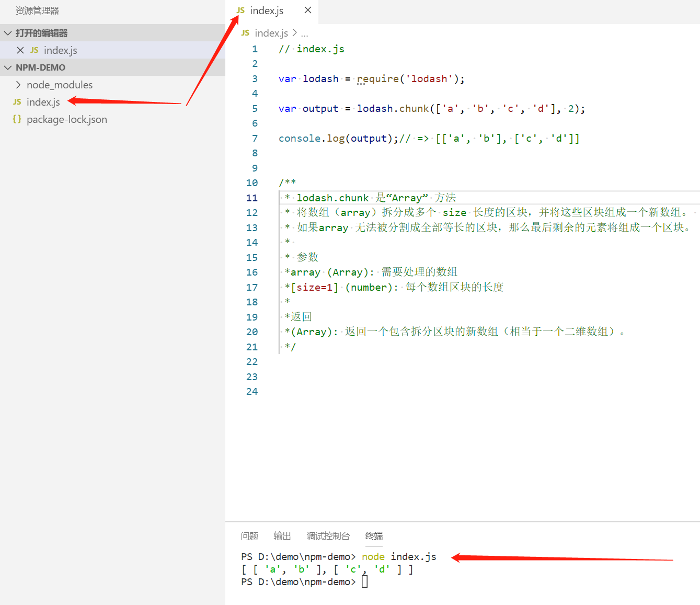This screenshot has height=605, width=700.
Task: Click the require('lodash') call
Action: 408,79
